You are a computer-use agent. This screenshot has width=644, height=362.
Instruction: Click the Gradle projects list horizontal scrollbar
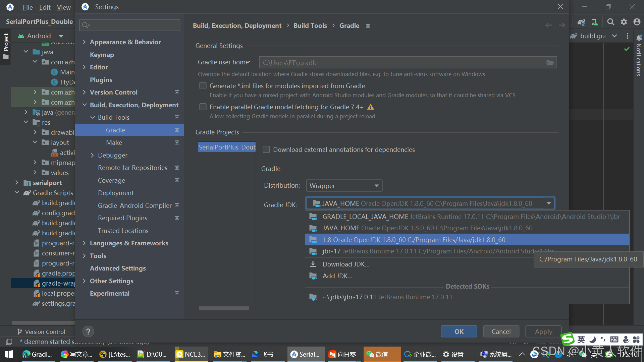click(x=224, y=308)
